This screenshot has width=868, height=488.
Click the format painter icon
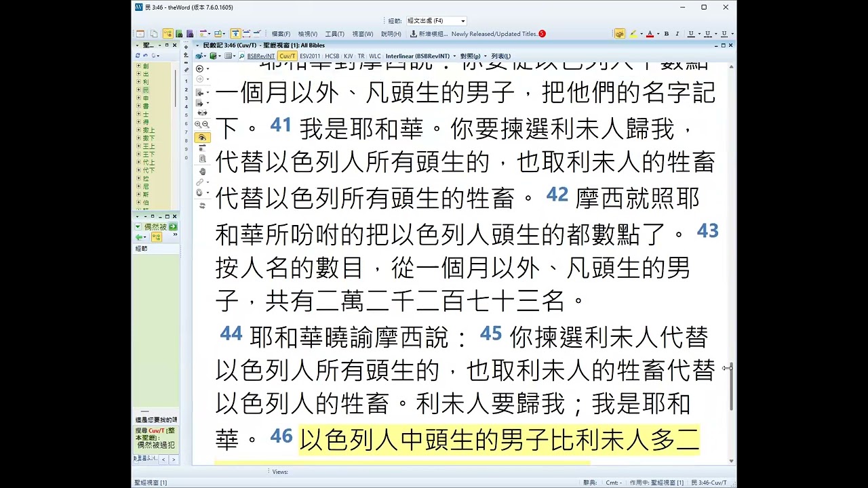click(x=620, y=34)
